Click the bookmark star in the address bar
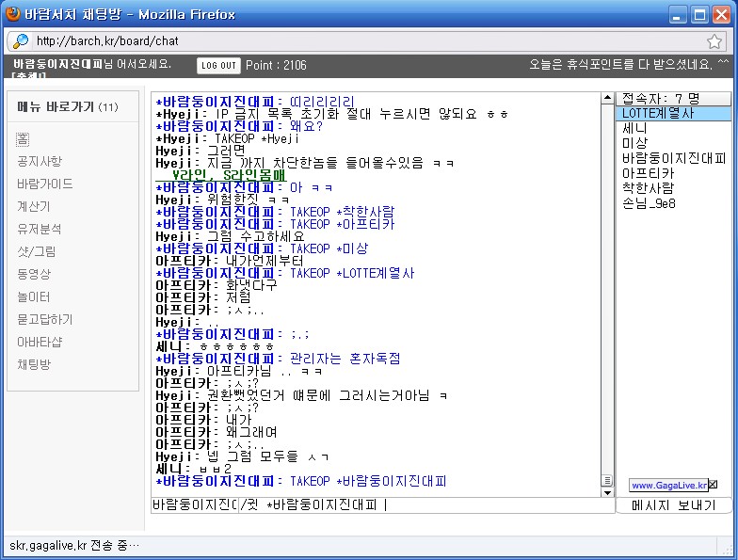Screen dimensions: 738x560 click(x=714, y=41)
